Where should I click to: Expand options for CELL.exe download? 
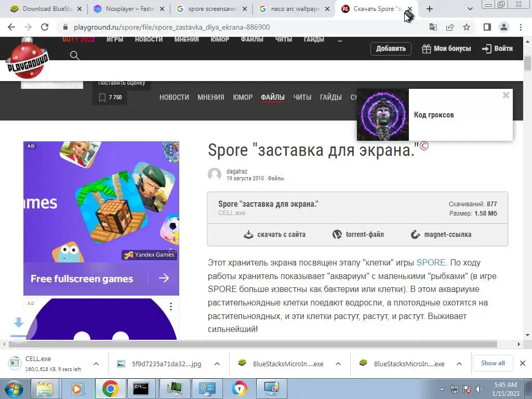[x=96, y=364]
